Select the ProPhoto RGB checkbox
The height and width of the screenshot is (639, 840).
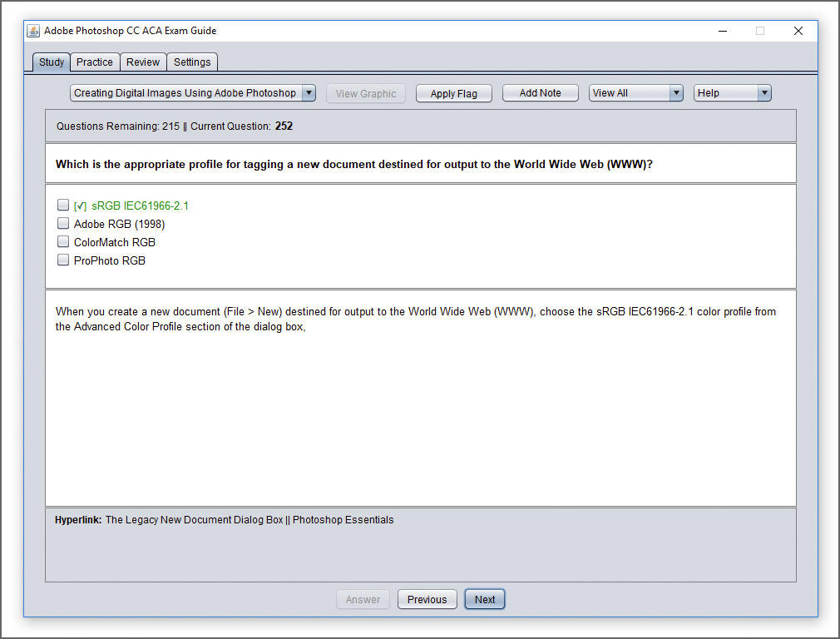pos(63,260)
